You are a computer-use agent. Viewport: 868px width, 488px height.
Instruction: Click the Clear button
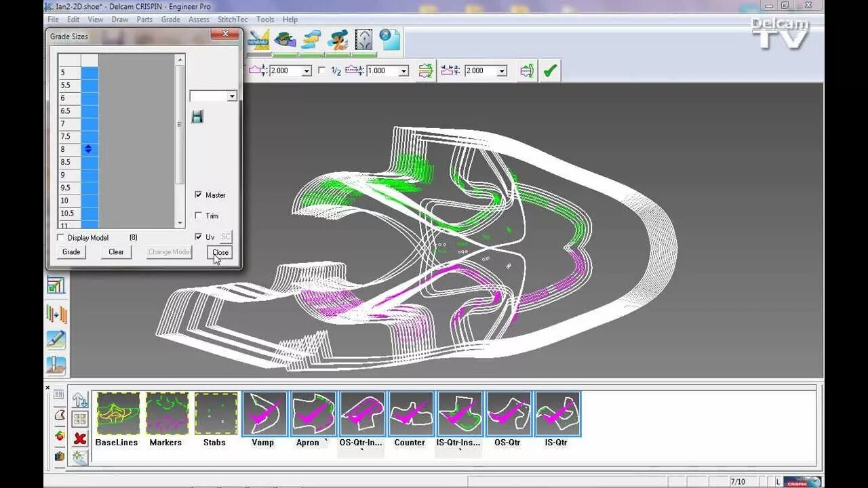(x=116, y=251)
